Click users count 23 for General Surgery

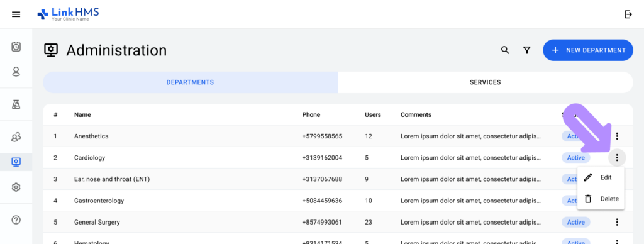tap(369, 222)
